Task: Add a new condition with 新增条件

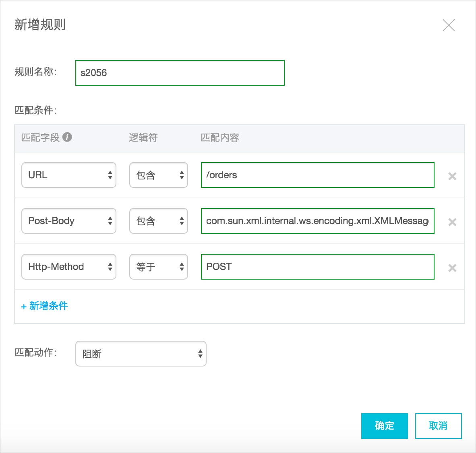Action: click(x=45, y=306)
